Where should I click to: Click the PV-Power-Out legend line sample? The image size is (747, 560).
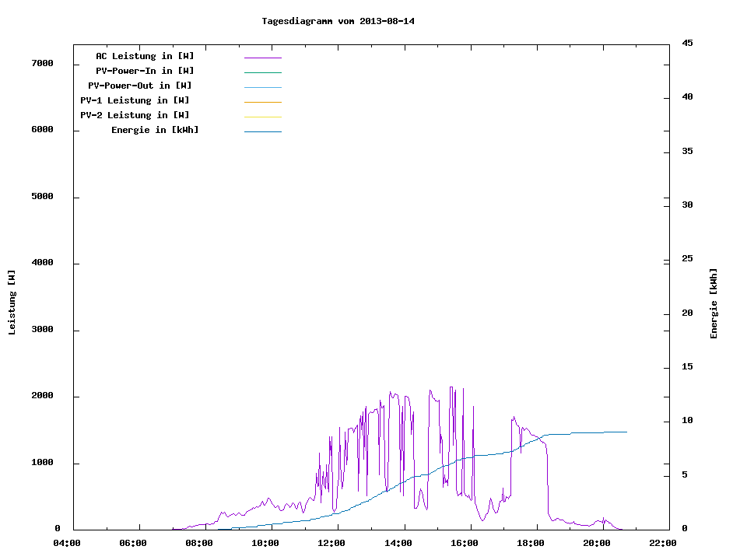pyautogui.click(x=262, y=87)
